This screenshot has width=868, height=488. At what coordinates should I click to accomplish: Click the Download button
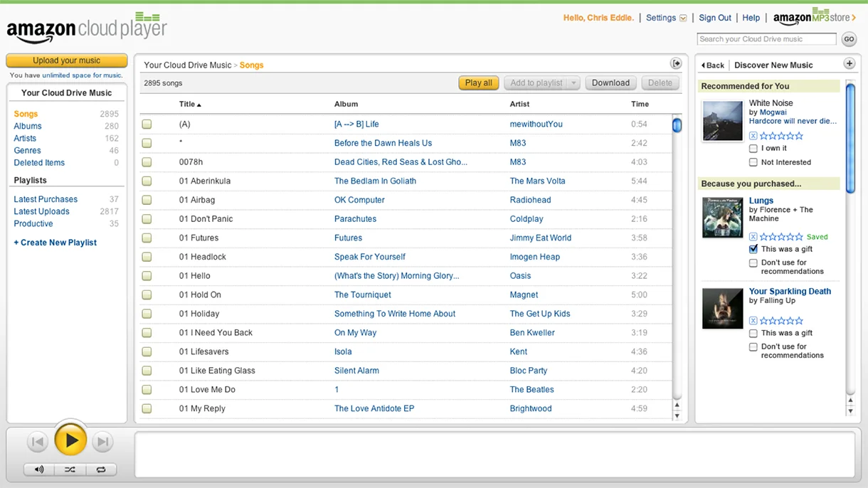pos(611,83)
